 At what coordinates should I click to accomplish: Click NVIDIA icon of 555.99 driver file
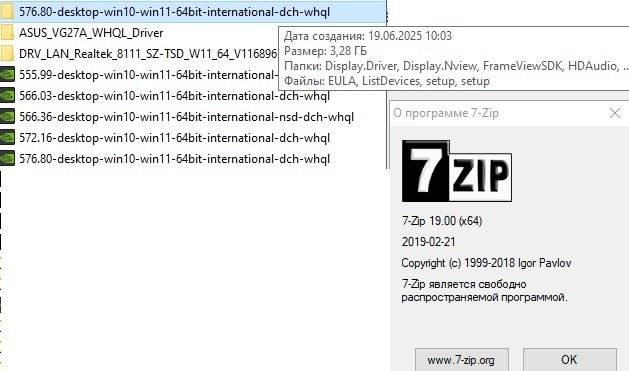[x=7, y=75]
